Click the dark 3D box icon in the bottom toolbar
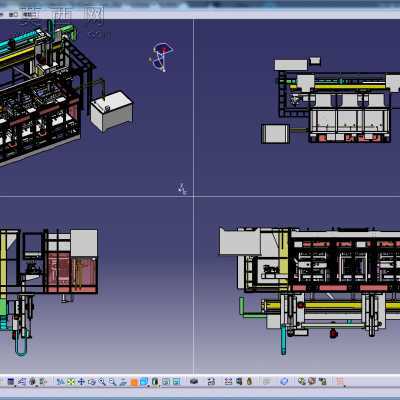Image resolution: width=400 pixels, height=400 pixels. pyautogui.click(x=194, y=381)
